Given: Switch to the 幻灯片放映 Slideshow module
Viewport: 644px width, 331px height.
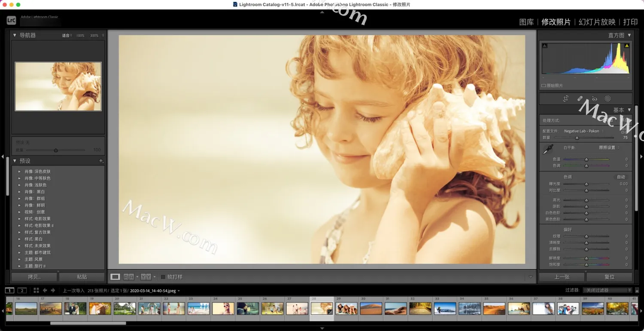Looking at the screenshot, I should (x=597, y=22).
